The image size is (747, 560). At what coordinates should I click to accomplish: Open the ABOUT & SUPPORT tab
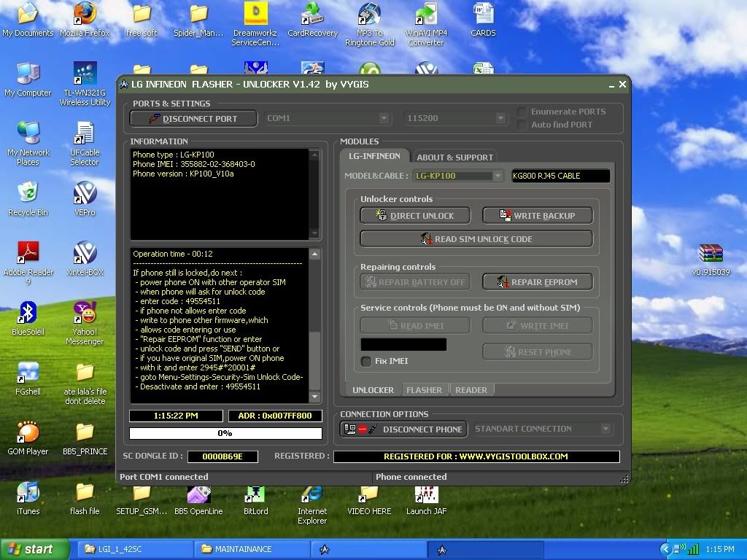point(454,157)
